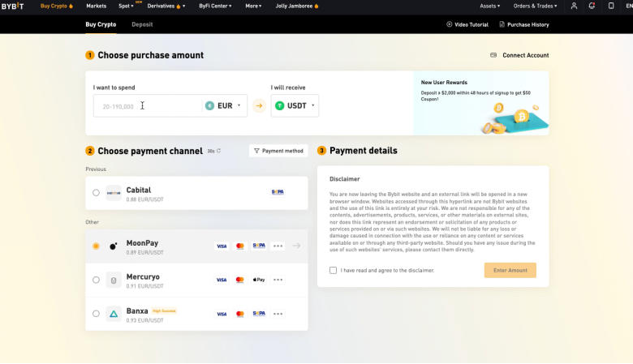Viewport: 633px width, 364px height.
Task: Click the Mastercard icon in Mercuryo row
Action: (239, 280)
